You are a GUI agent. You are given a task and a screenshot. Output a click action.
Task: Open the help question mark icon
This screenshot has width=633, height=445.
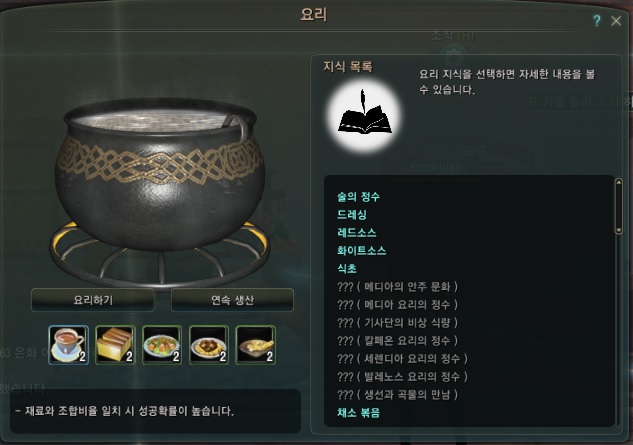pyautogui.click(x=597, y=21)
